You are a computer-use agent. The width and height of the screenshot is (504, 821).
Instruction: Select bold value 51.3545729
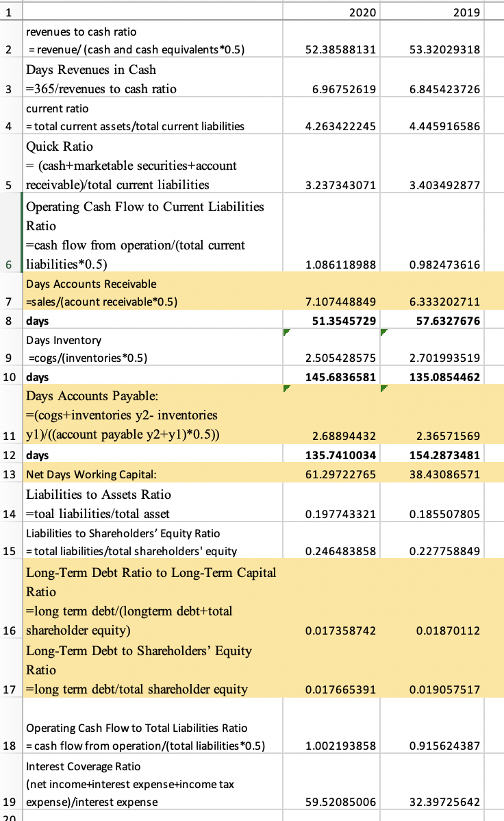click(x=331, y=319)
